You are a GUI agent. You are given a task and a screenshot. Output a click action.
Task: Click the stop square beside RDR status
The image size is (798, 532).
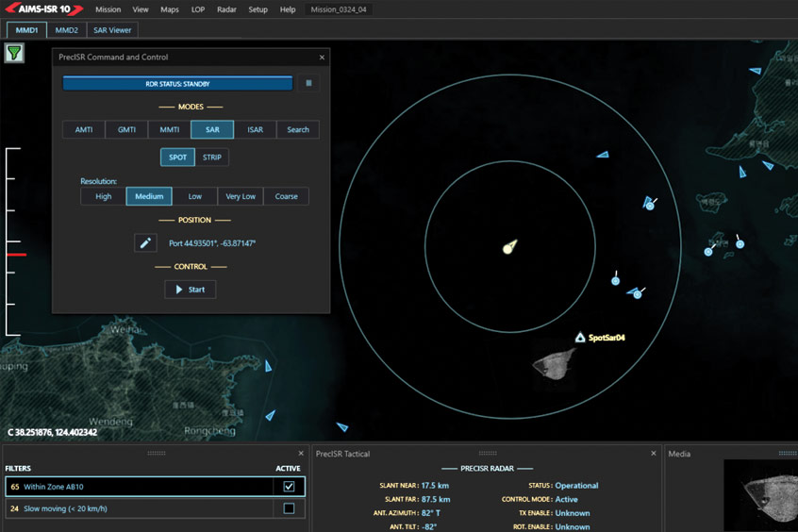308,83
